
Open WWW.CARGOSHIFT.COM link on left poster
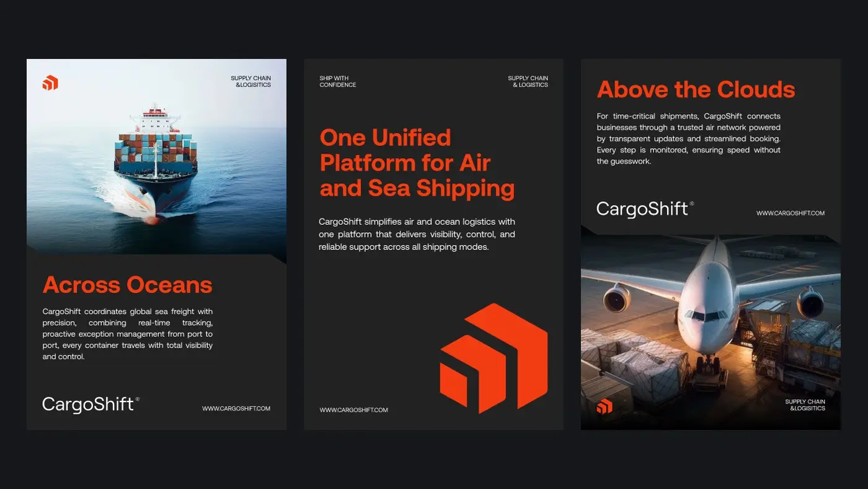[x=236, y=408]
